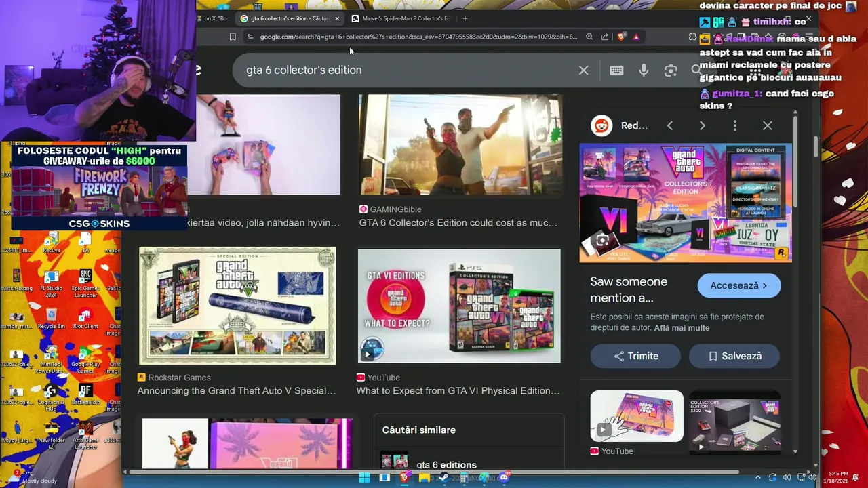The height and width of the screenshot is (488, 868).
Task: Switch to the 'on X' browser tab
Action: coord(215,18)
